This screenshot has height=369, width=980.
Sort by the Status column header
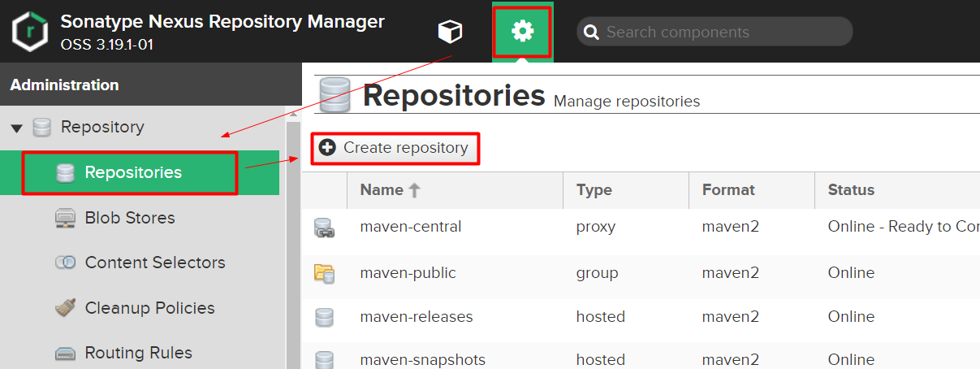pos(897,190)
